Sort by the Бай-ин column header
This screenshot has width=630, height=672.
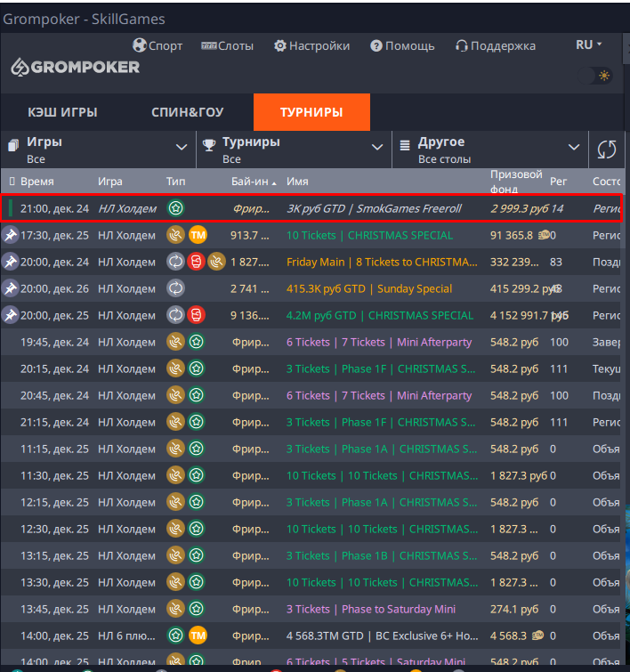(x=254, y=182)
